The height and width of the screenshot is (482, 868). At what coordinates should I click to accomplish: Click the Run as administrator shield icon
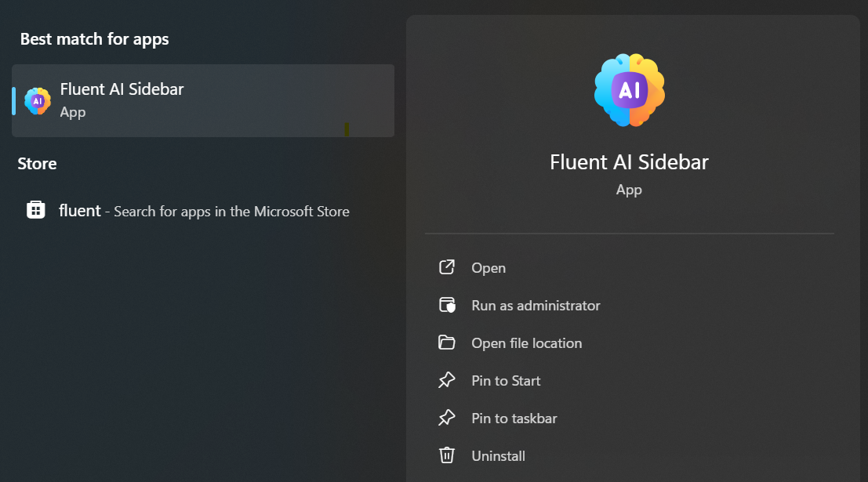click(x=446, y=305)
